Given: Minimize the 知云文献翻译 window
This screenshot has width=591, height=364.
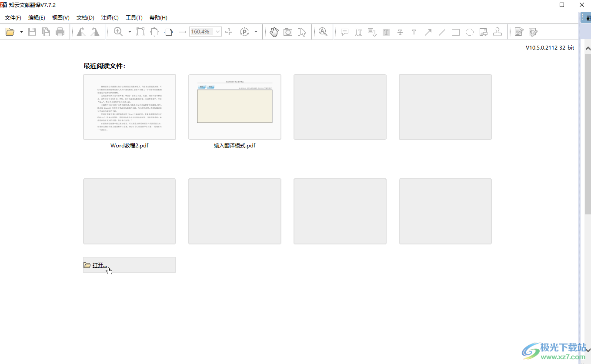Looking at the screenshot, I should point(542,5).
